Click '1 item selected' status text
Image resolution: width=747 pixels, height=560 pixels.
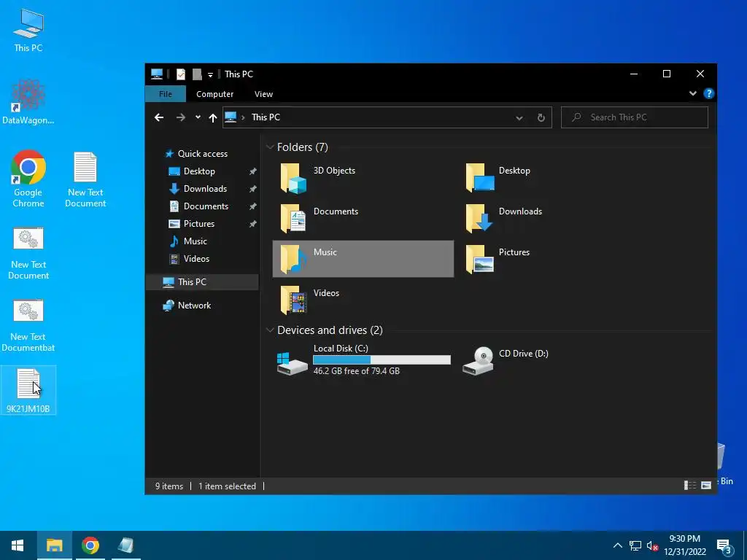coord(228,486)
